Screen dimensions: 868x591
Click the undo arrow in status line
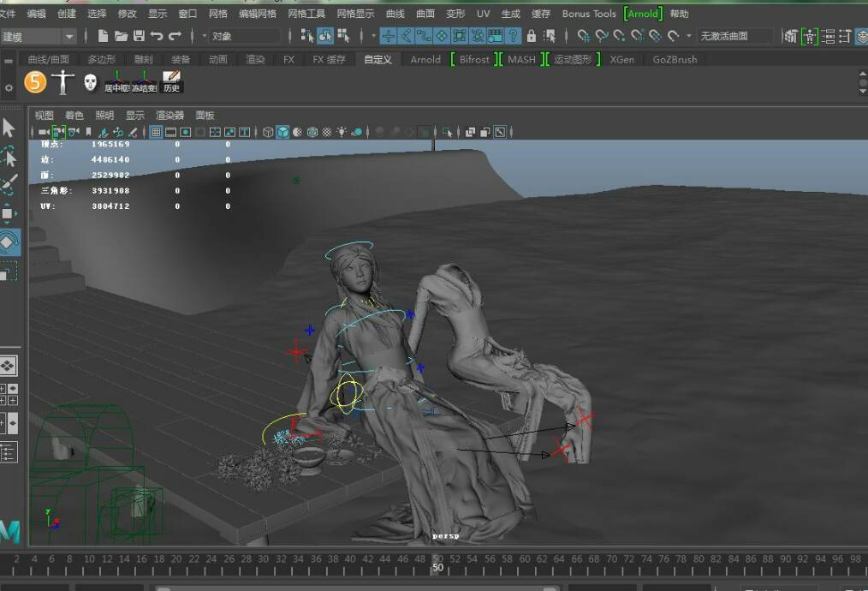[157, 36]
